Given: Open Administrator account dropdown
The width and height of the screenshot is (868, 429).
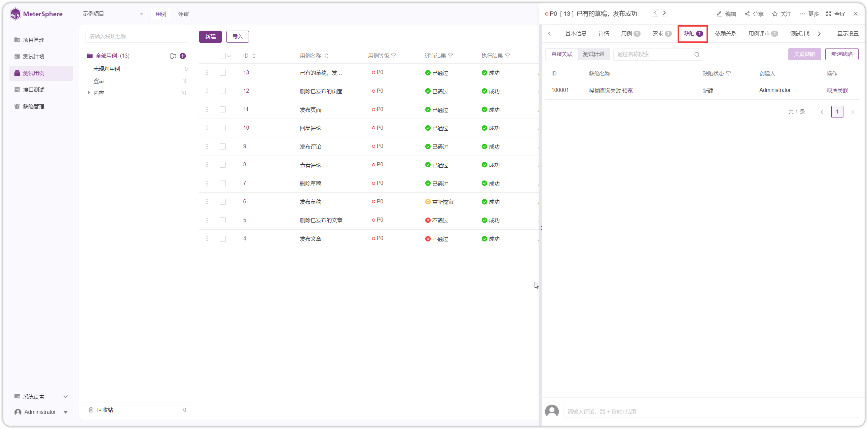Looking at the screenshot, I should point(41,412).
